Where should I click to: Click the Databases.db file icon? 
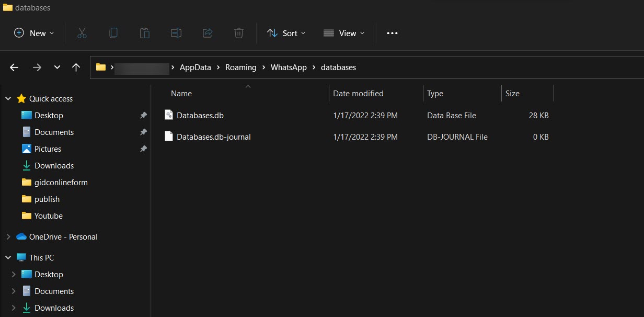pos(169,115)
